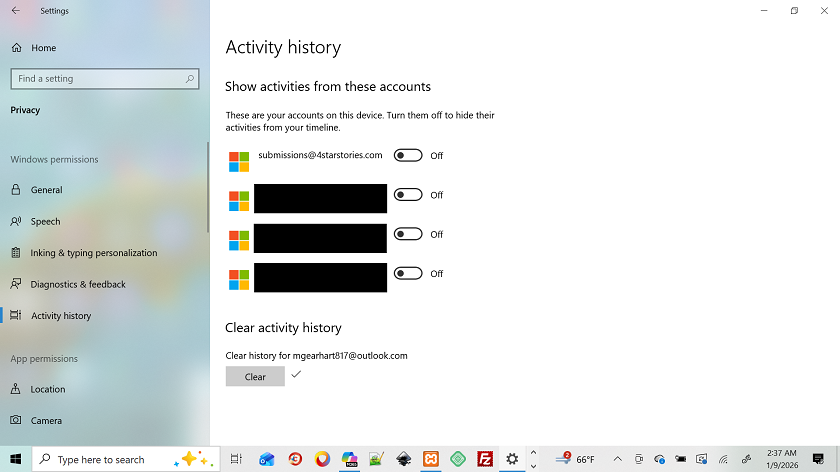Open Inking & typing personalization
This screenshot has width=840, height=472.
point(93,253)
